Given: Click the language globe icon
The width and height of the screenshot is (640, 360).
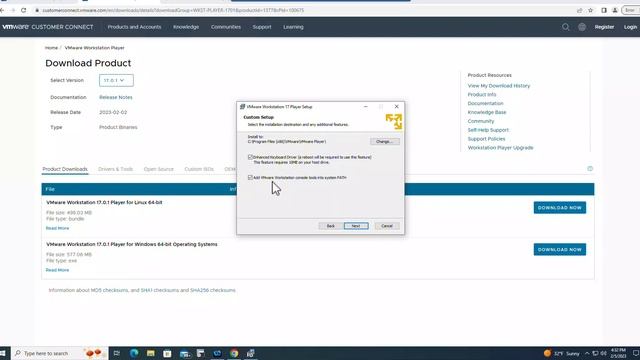Looking at the screenshot, I should coord(582,27).
